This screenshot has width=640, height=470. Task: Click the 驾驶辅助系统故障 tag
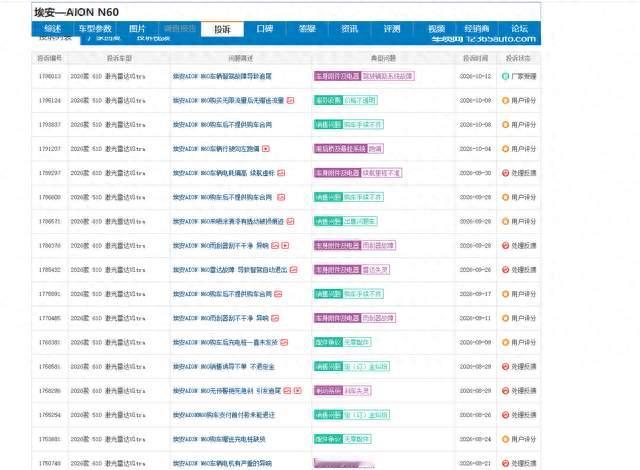[388, 76]
